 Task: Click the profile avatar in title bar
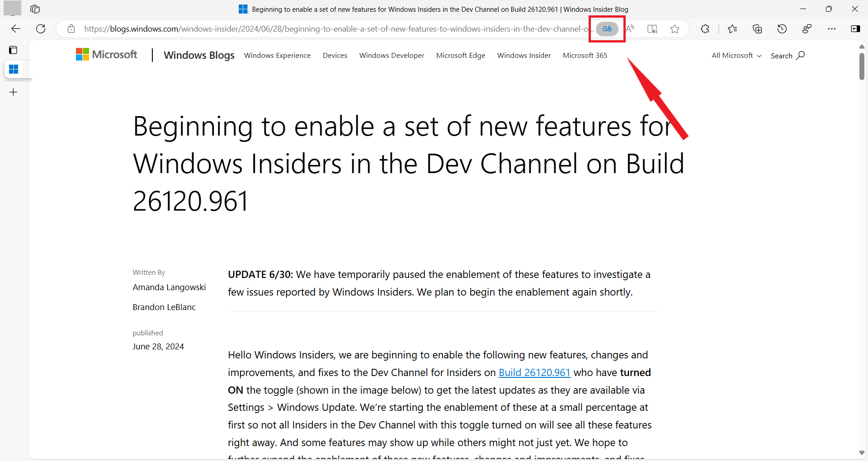tap(12, 8)
